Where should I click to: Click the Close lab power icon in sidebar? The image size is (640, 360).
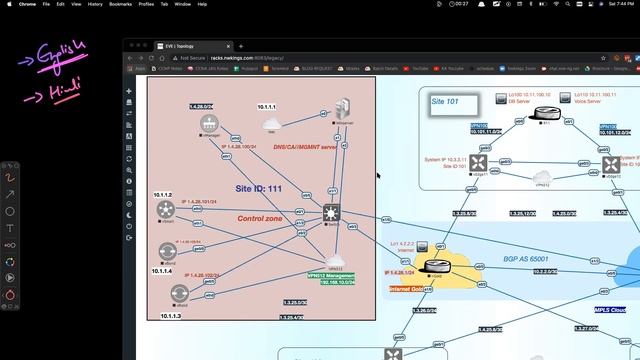[x=129, y=226]
